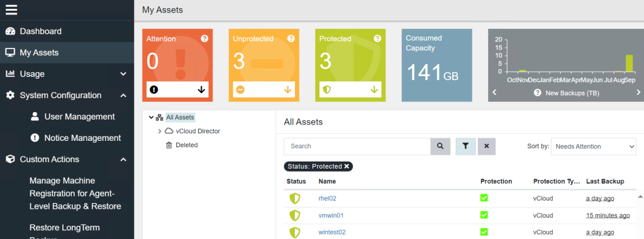Toggle the filter funnel button
The height and width of the screenshot is (239, 644).
[465, 146]
